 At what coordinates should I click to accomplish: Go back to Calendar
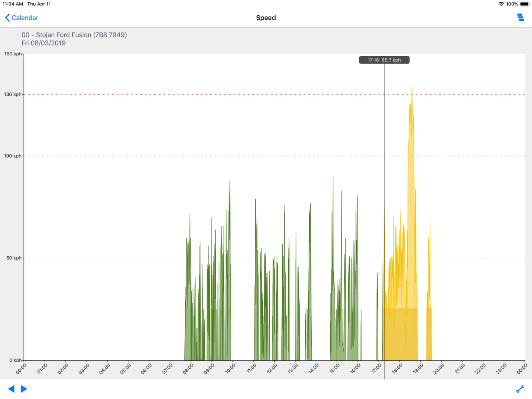click(21, 18)
